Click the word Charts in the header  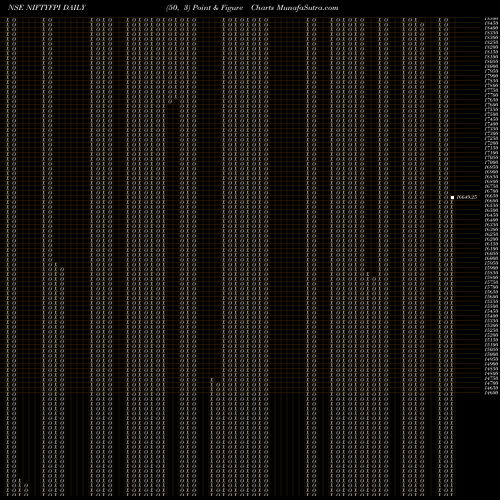[x=263, y=8]
